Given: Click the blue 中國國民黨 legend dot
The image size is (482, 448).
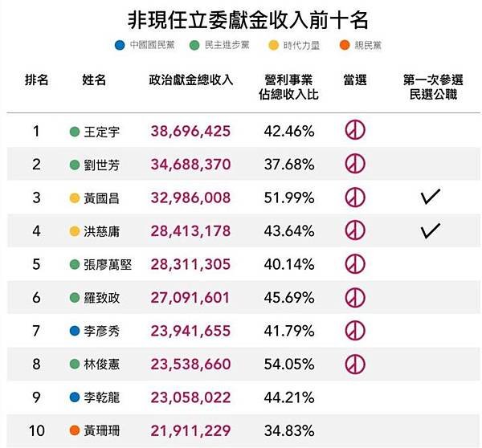Looking at the screenshot, I should click(x=120, y=46).
